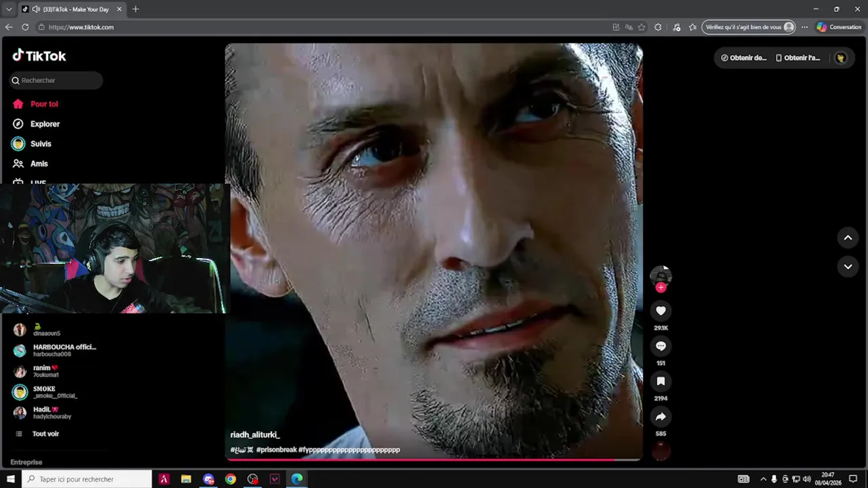Viewport: 868px width, 488px height.
Task: Open the #fypppp hashtag link
Action: 349,449
